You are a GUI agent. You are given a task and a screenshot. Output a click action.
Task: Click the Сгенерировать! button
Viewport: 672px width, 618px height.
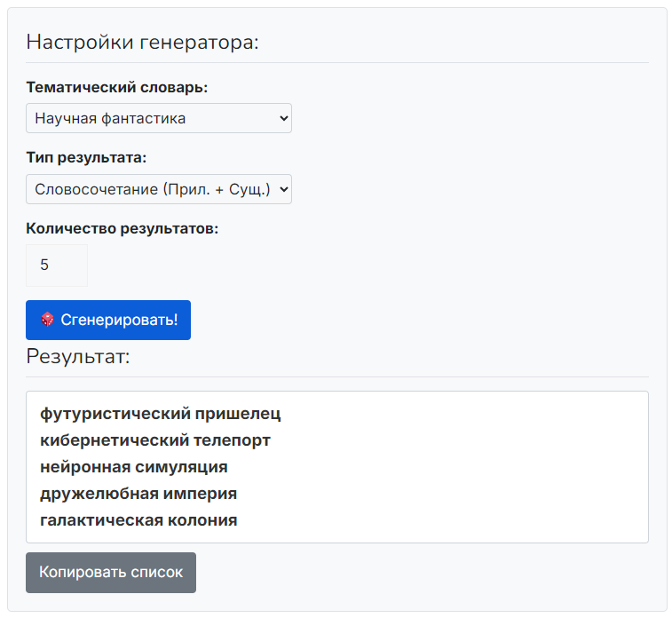point(108,321)
